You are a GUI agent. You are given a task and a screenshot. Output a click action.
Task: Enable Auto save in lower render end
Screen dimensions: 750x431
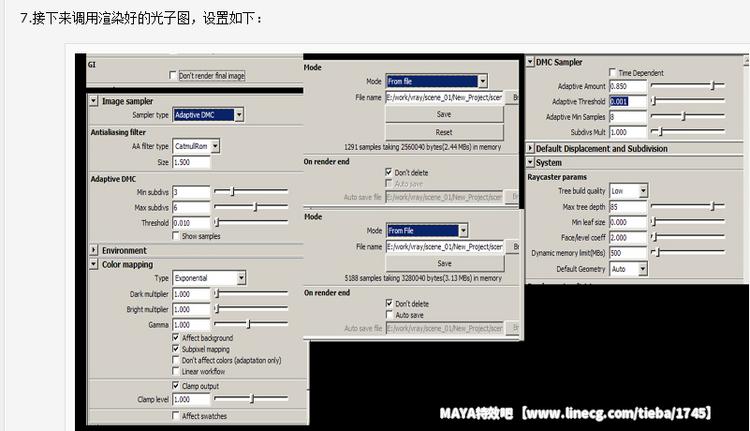click(x=389, y=315)
